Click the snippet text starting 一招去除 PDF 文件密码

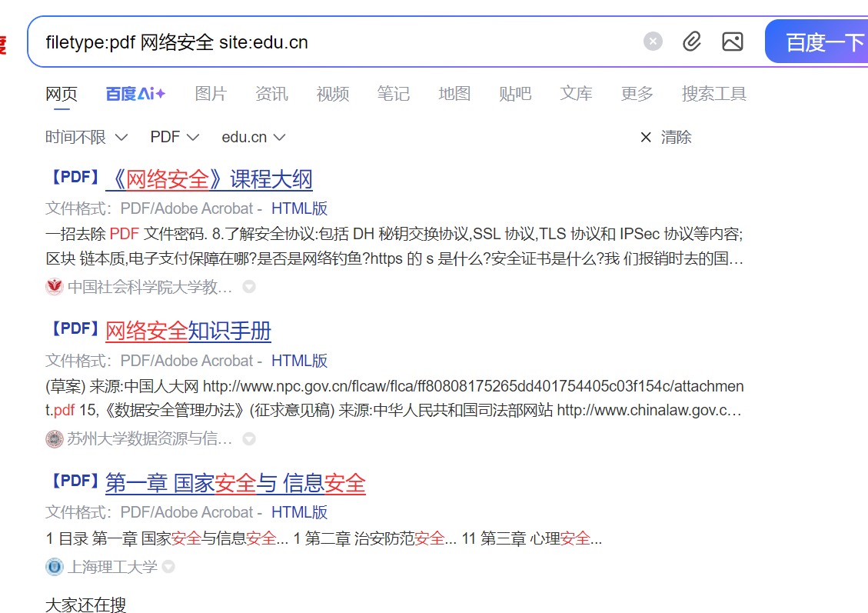(x=394, y=246)
